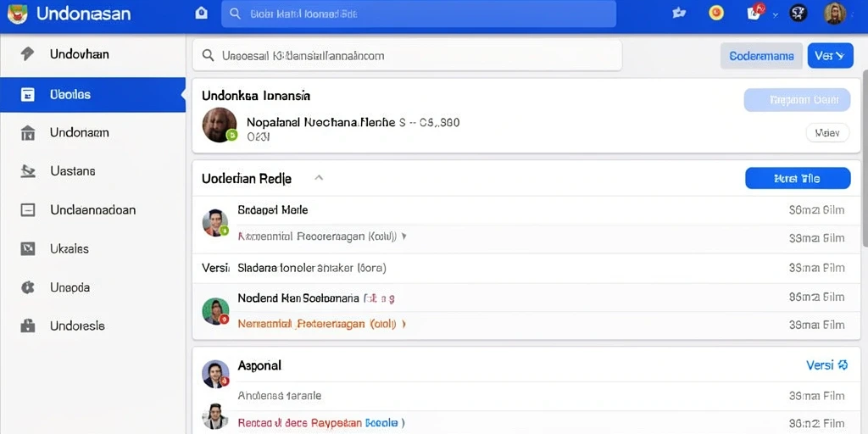Focus the top blue search bar
The height and width of the screenshot is (434, 868).
coord(419,14)
